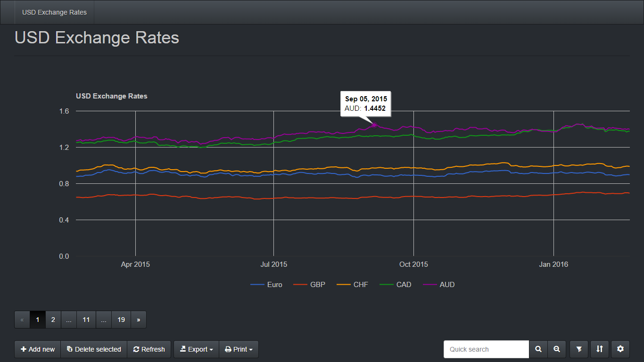Open the USD Exchange Rates navbar tab

point(54,12)
